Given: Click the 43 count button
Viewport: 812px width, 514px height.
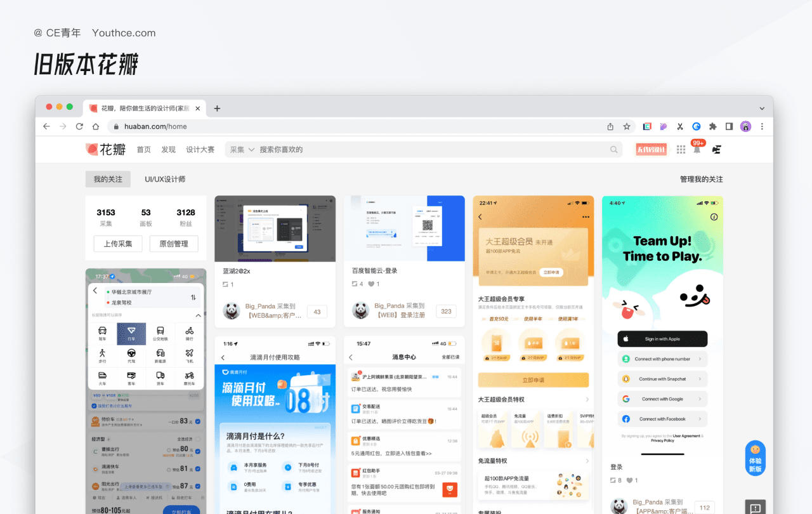Looking at the screenshot, I should (317, 312).
